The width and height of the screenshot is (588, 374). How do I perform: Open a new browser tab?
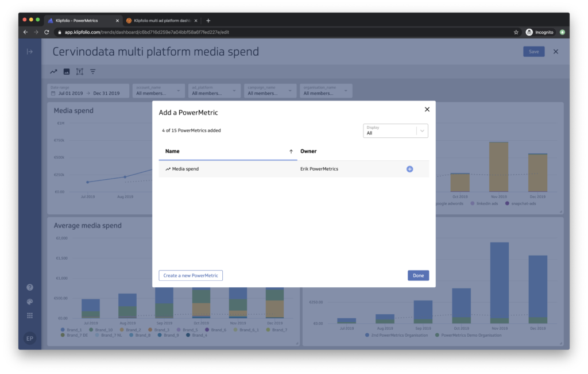click(x=208, y=21)
